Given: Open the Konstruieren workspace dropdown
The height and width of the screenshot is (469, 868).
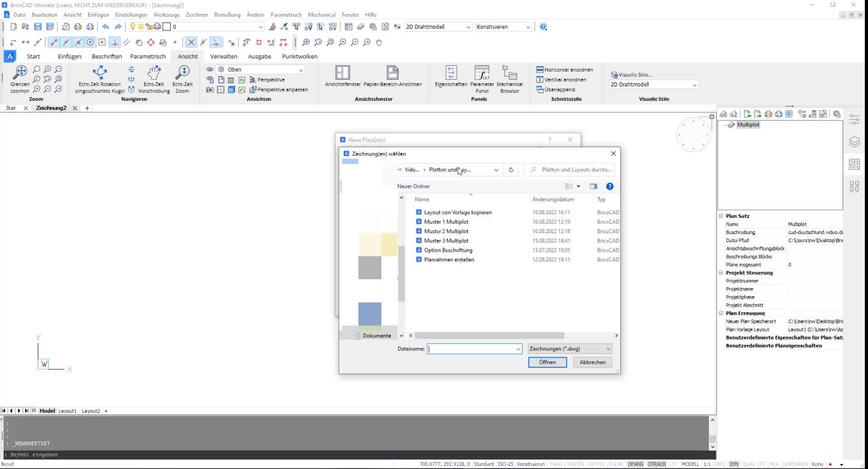Looking at the screenshot, I should [x=503, y=27].
